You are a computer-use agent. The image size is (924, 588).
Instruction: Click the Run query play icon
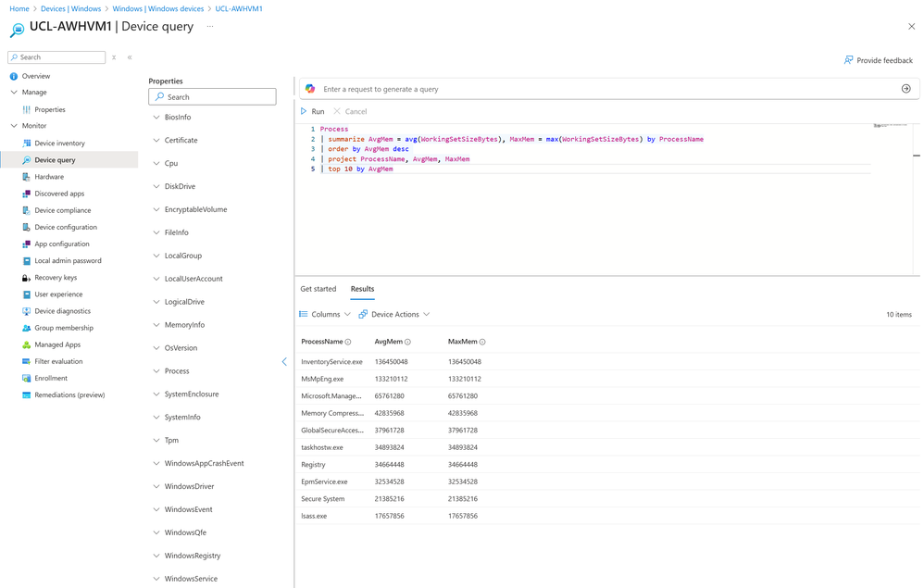click(304, 111)
